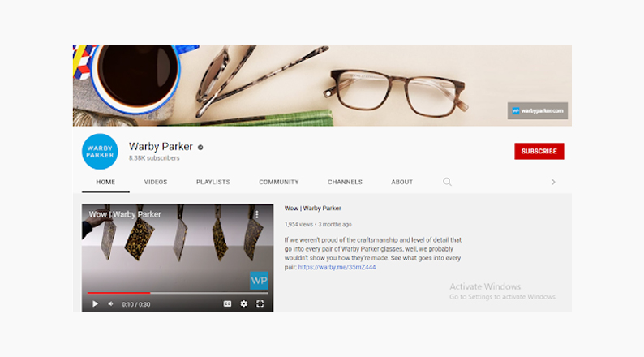Click the video title overlay in player
Image resolution: width=644 pixels, height=357 pixels.
pos(125,214)
